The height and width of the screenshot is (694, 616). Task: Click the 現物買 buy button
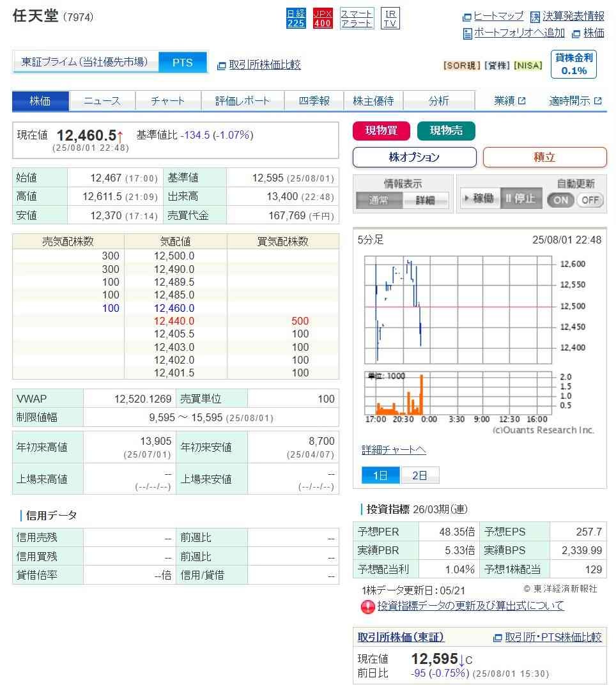point(381,130)
